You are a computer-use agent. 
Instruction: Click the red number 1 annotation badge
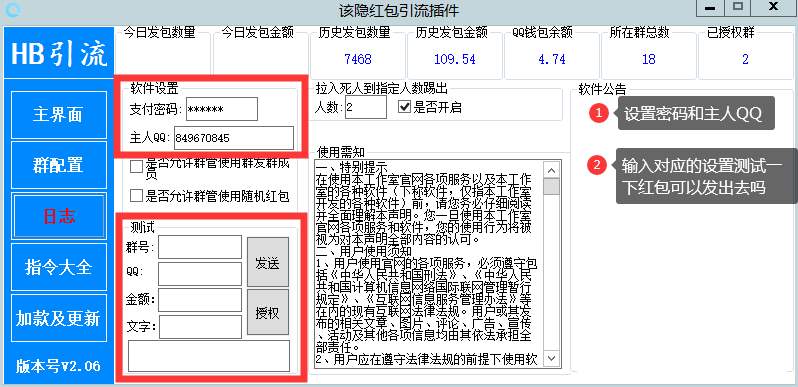point(599,114)
